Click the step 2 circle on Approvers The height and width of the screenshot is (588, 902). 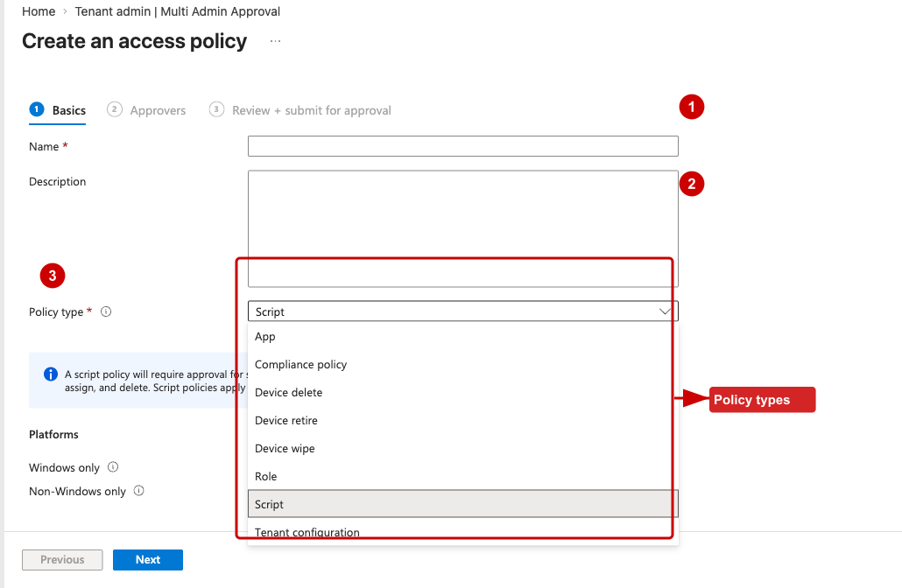[x=114, y=109]
